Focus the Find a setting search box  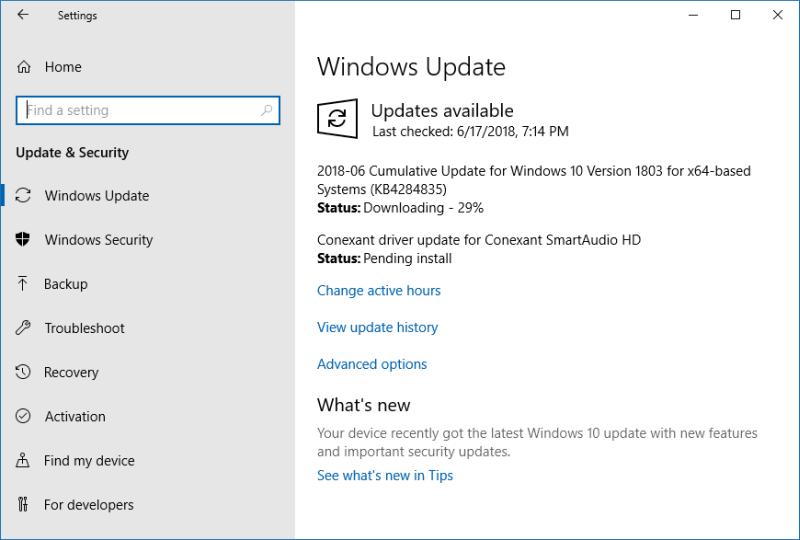click(x=148, y=110)
